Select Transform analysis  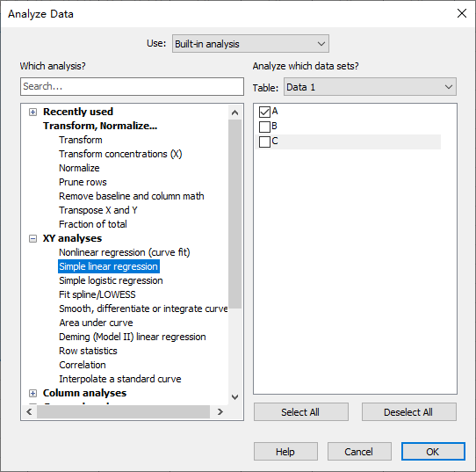[81, 140]
